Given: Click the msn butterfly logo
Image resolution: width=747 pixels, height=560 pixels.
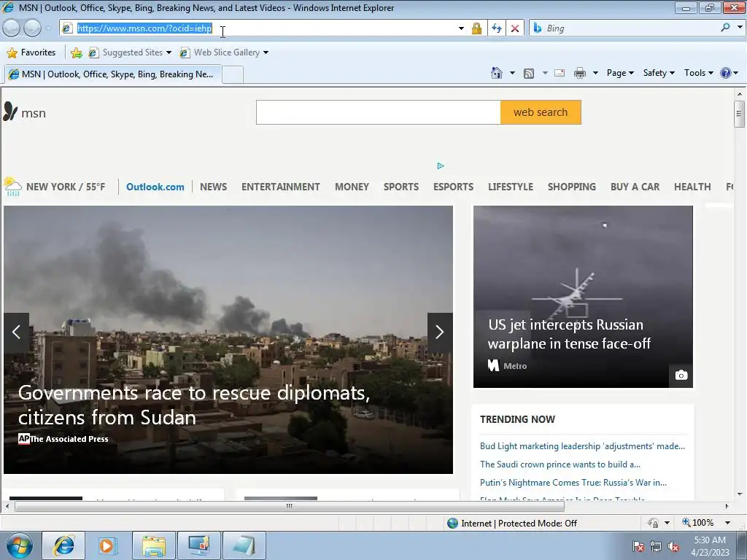Looking at the screenshot, I should tap(10, 112).
